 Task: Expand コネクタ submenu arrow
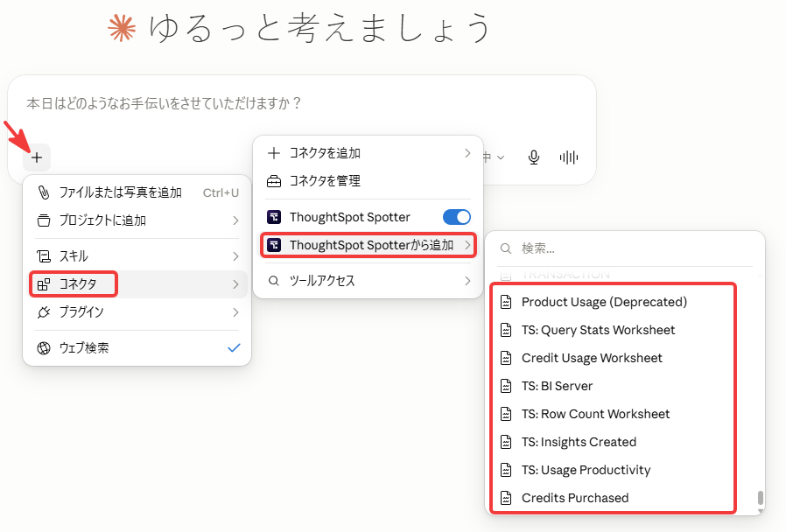pos(235,284)
